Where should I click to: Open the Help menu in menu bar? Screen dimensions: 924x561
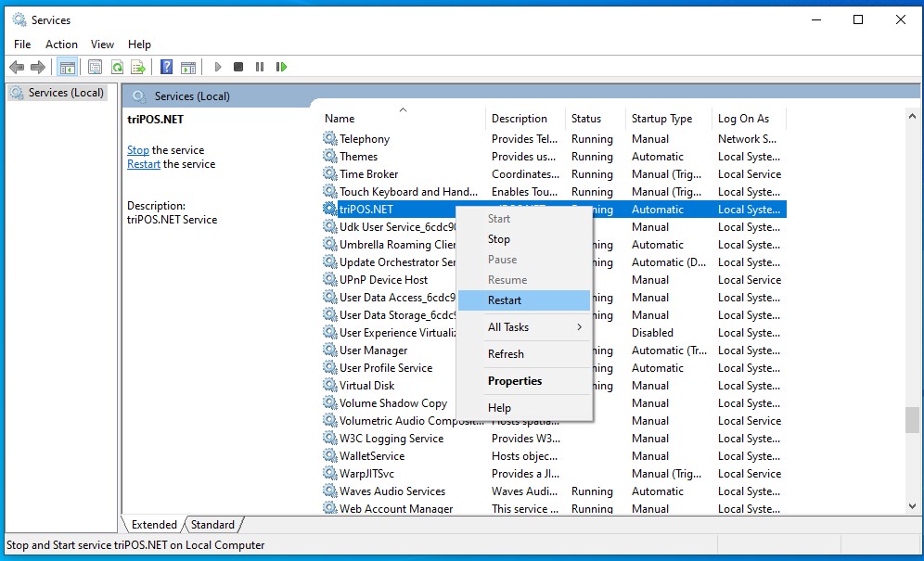tap(139, 45)
